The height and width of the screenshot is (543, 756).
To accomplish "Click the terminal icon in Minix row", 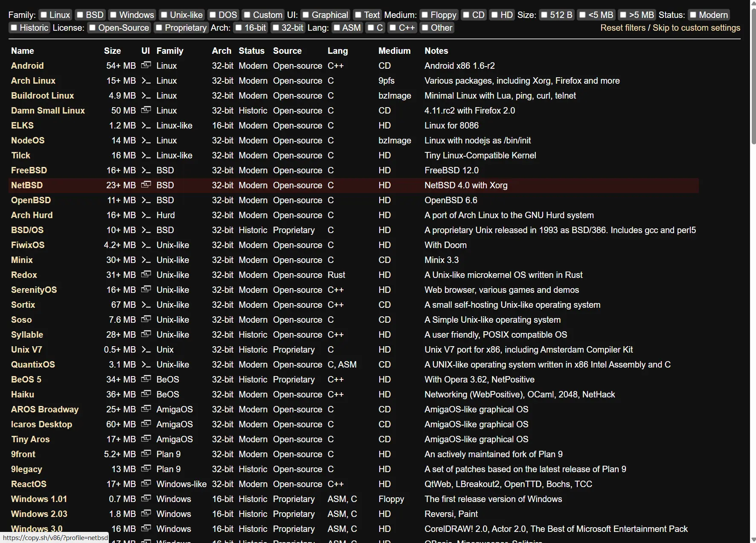I will click(x=146, y=260).
